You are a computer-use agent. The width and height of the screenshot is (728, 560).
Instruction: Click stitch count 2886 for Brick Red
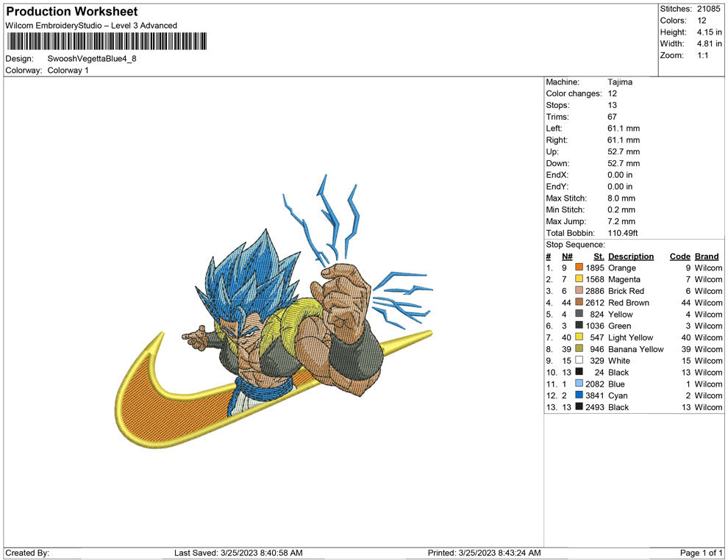(595, 291)
